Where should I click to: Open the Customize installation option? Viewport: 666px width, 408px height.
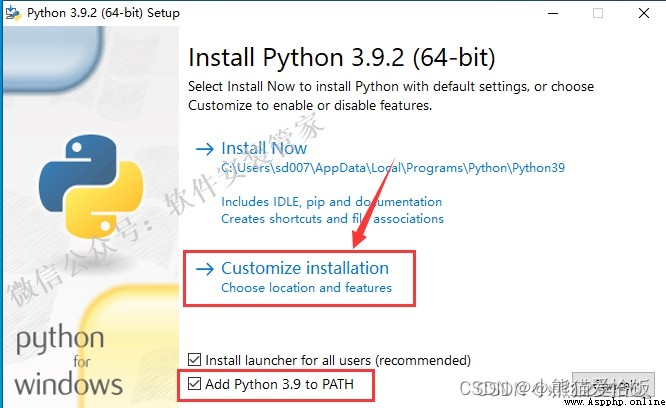(x=305, y=268)
